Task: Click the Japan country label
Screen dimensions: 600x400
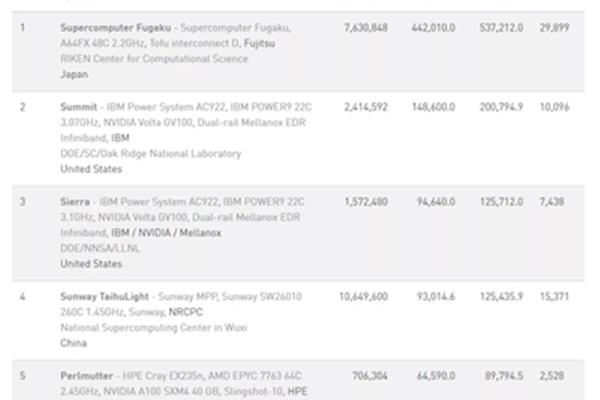Action: pos(74,74)
